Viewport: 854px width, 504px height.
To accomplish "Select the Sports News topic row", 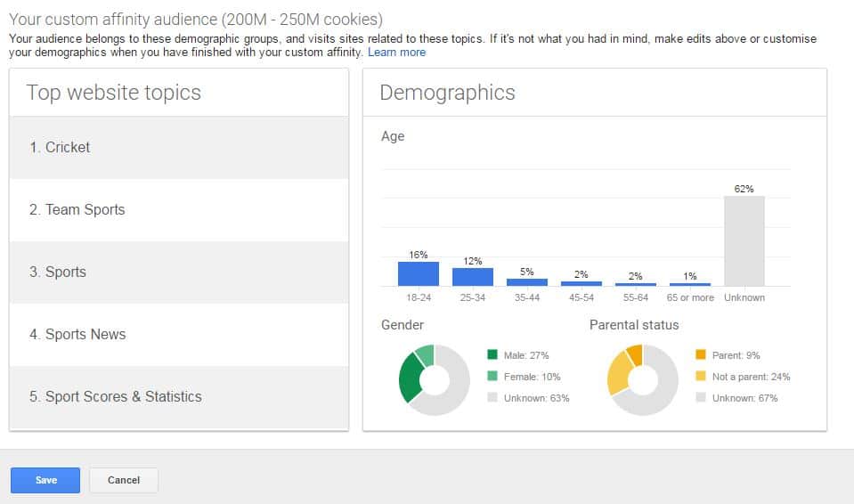I will click(179, 335).
